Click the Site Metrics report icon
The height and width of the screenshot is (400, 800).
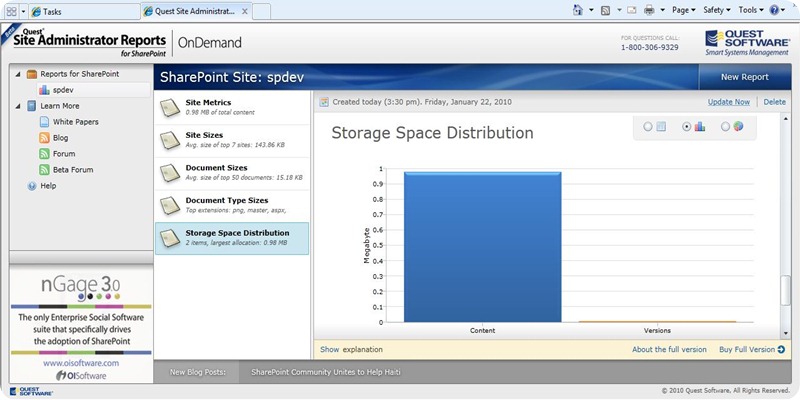[169, 107]
